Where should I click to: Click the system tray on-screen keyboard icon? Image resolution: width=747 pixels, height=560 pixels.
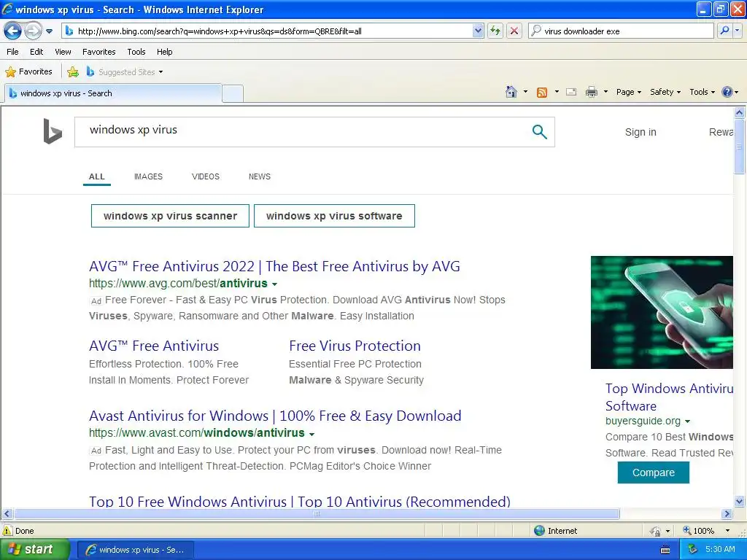click(x=665, y=550)
